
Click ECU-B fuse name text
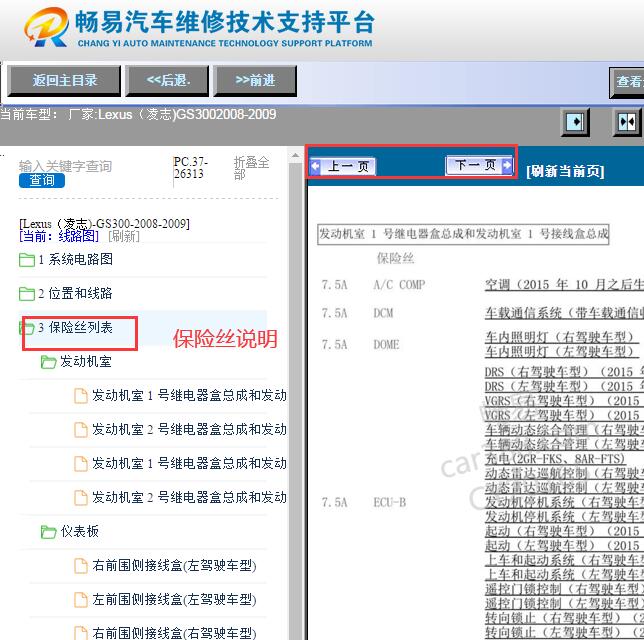(389, 502)
